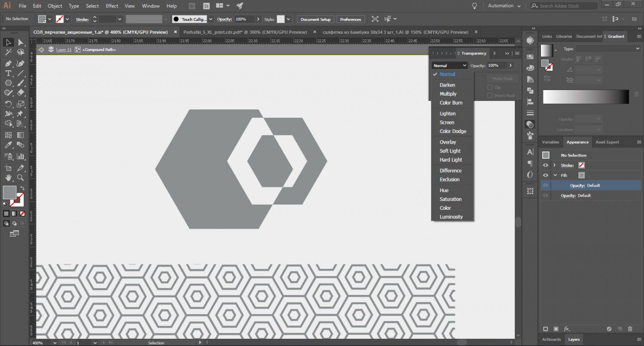Select the Type tool
Screen dimensions: 644x346
(x=8, y=73)
